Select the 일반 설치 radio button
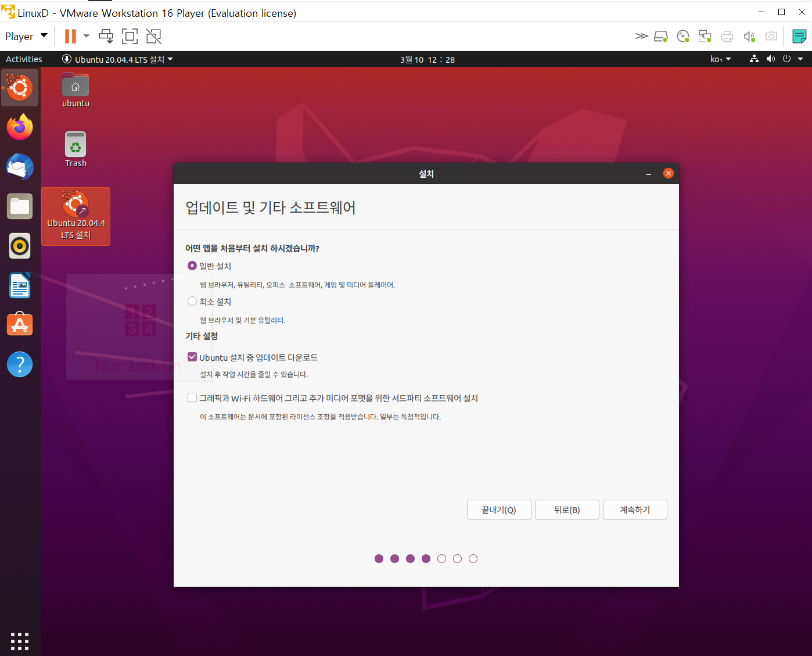The width and height of the screenshot is (812, 656). tap(192, 266)
